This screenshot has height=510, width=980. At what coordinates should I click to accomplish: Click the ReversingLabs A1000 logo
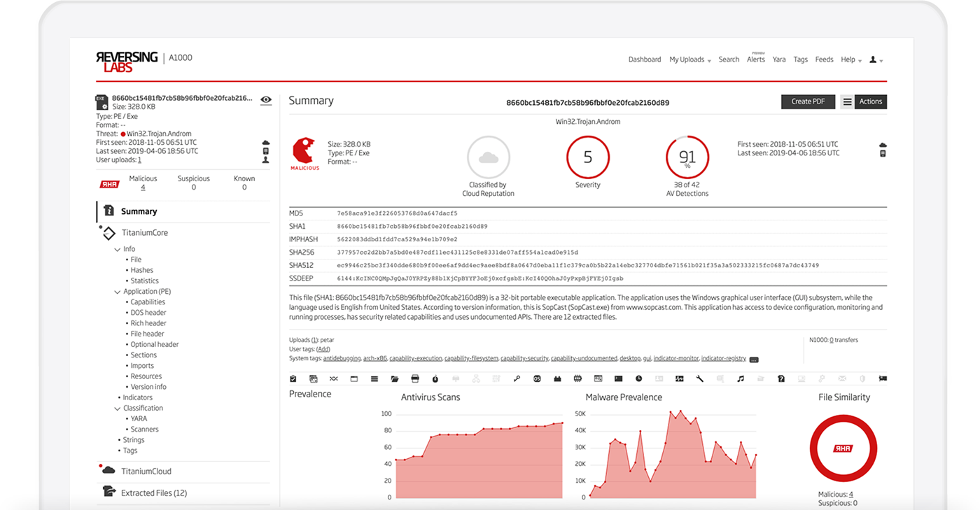143,61
